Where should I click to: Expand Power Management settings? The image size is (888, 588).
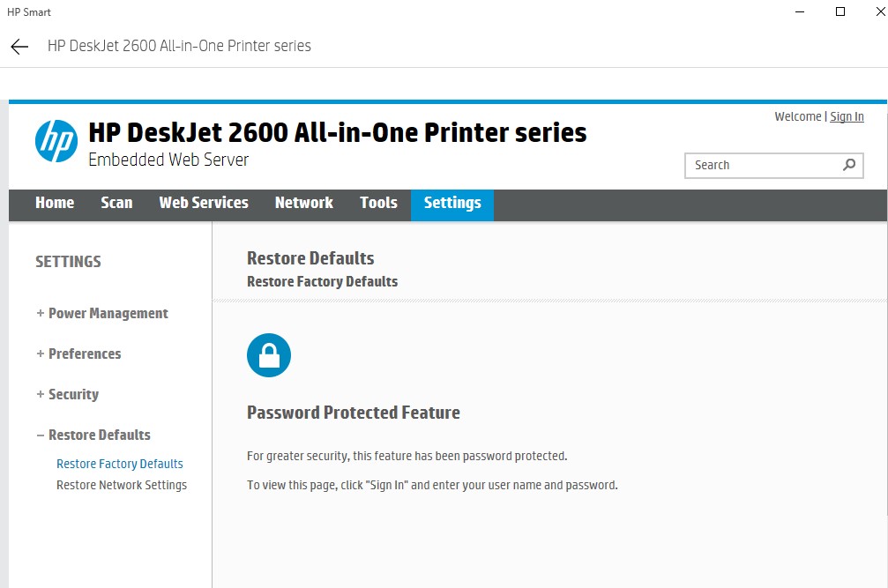point(101,313)
